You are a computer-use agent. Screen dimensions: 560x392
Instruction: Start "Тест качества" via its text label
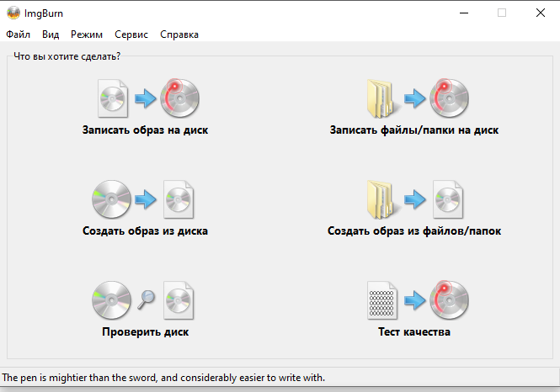414,331
